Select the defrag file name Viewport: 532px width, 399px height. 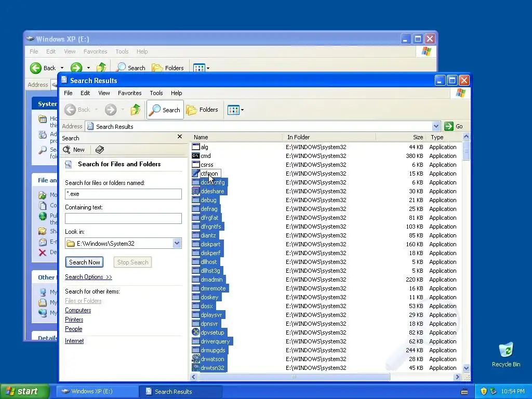tap(209, 209)
